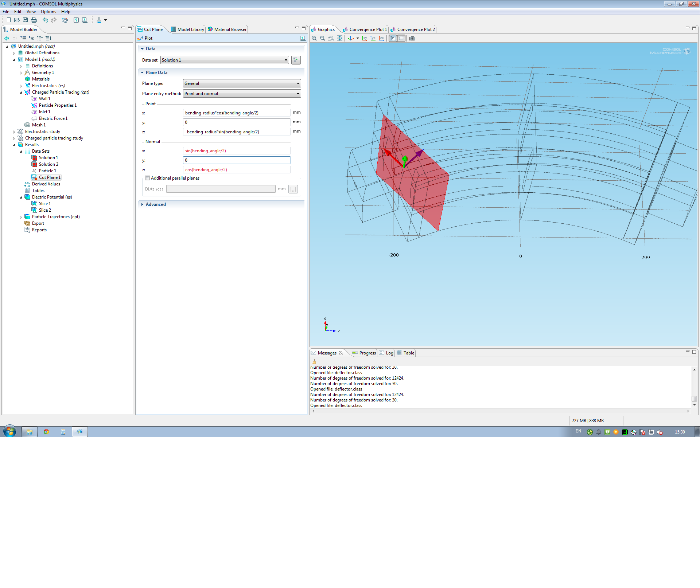700x588 pixels.
Task: Save the model with the floppy disk icon
Action: coord(25,20)
